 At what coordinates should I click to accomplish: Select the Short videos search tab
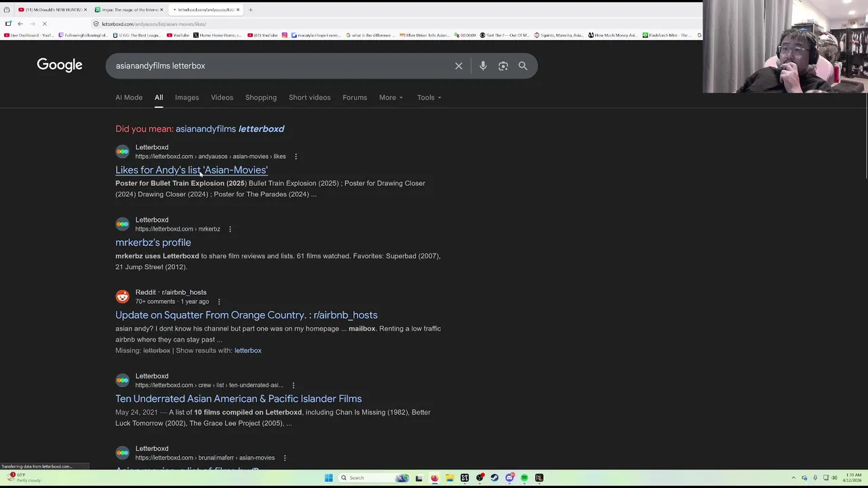point(309,98)
